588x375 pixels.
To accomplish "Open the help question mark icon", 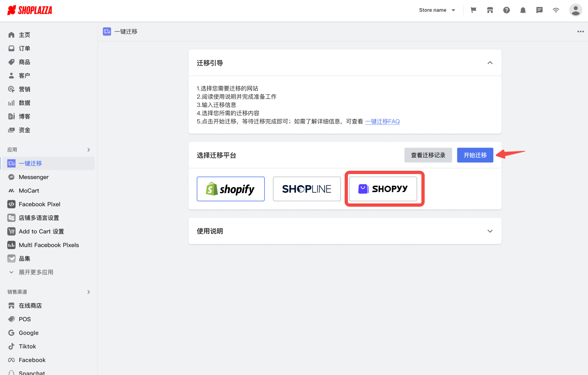I will pyautogui.click(x=506, y=10).
